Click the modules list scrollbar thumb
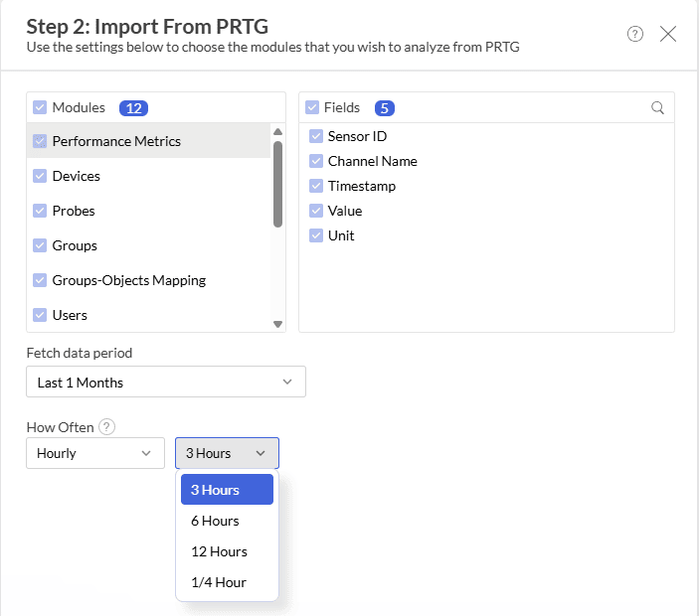This screenshot has height=616, width=699. click(277, 184)
